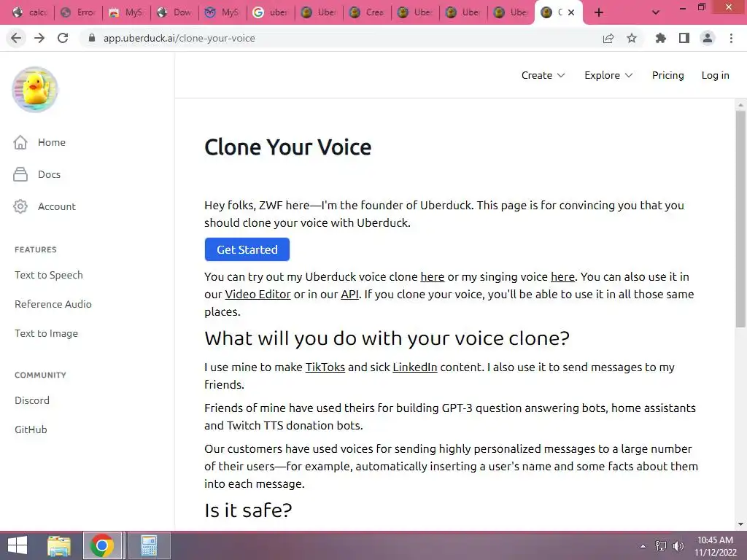Open the tab search dropdown arrow
The width and height of the screenshot is (747, 560).
click(x=656, y=12)
